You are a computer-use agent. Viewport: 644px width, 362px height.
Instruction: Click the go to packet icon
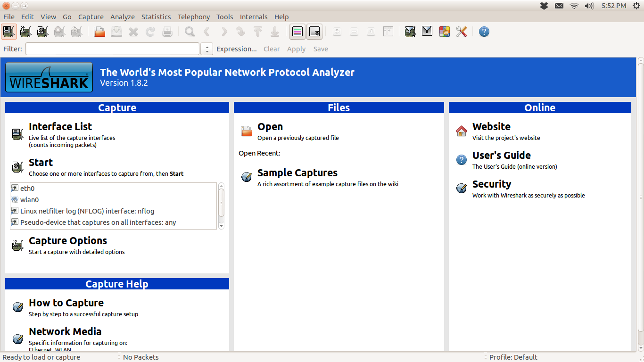click(x=241, y=32)
